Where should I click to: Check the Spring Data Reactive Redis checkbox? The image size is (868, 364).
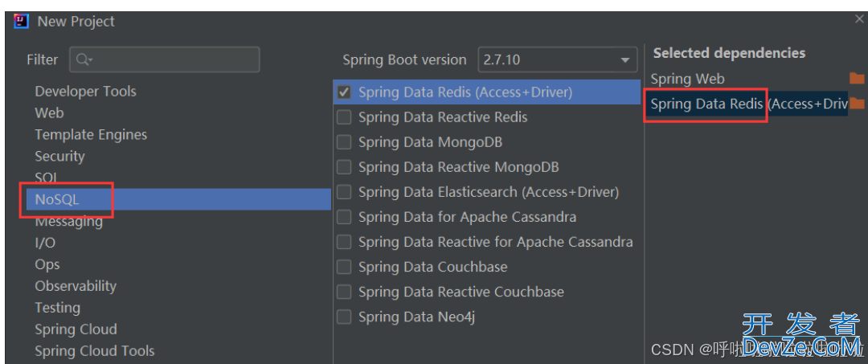click(344, 117)
